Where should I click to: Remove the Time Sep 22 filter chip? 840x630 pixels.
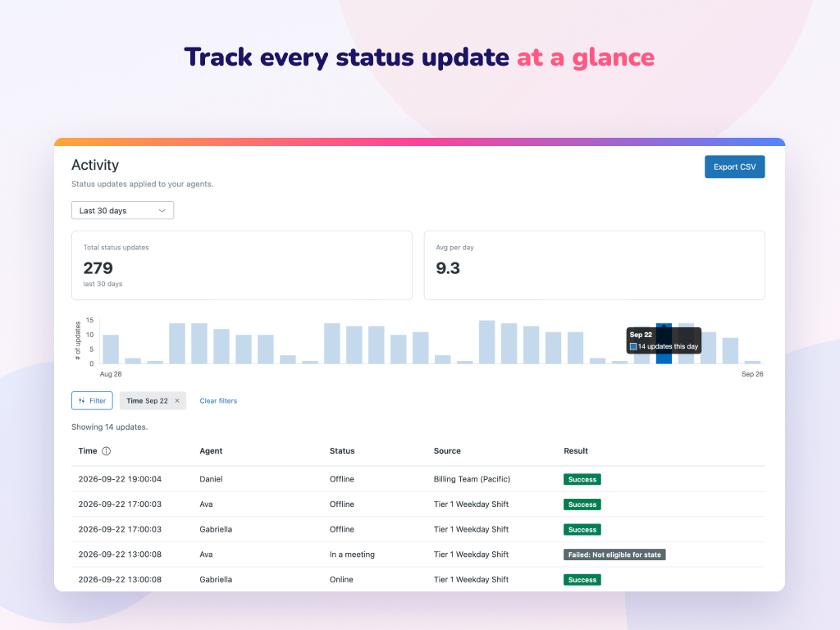pos(177,400)
